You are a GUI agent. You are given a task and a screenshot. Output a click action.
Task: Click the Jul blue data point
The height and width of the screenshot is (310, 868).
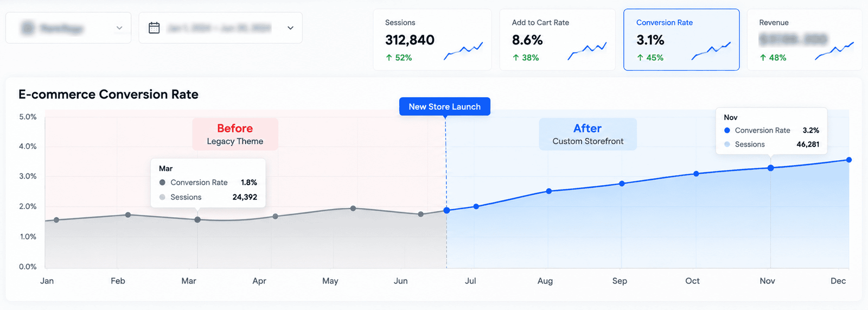coord(476,206)
